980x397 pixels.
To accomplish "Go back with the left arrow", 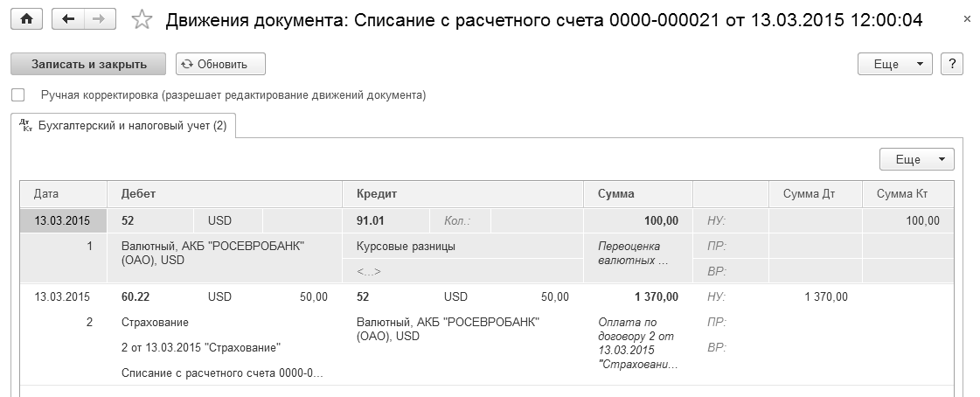I will click(69, 20).
